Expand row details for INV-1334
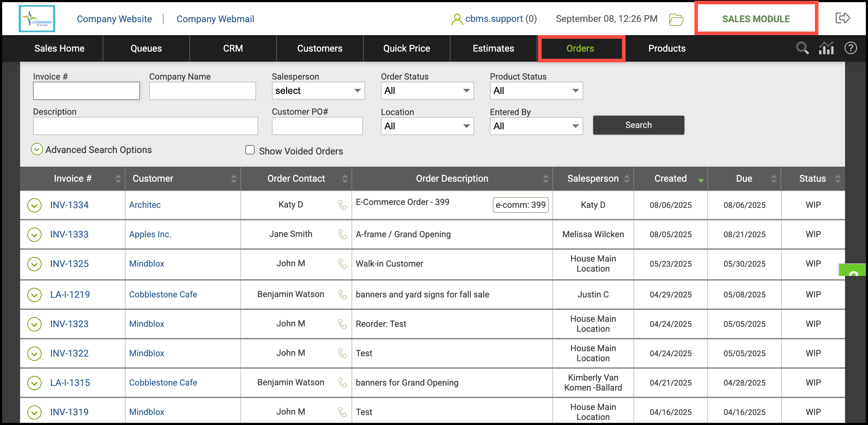This screenshot has width=868, height=425. pyautogui.click(x=34, y=205)
